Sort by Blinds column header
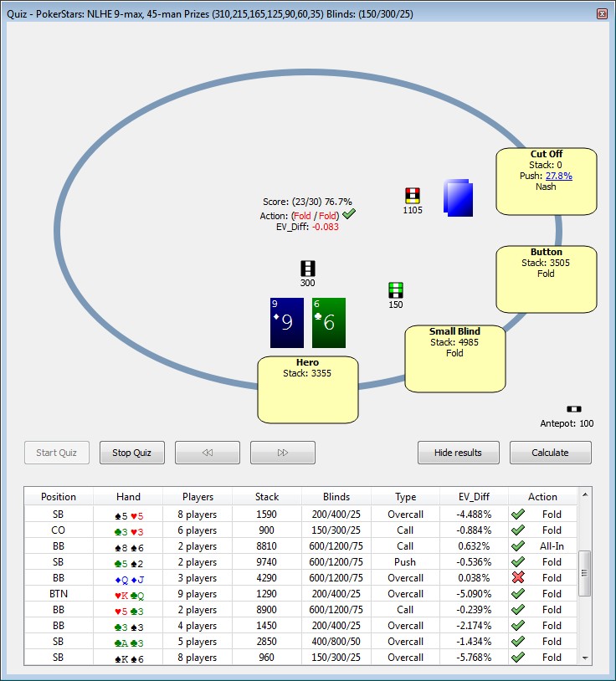 (x=336, y=496)
